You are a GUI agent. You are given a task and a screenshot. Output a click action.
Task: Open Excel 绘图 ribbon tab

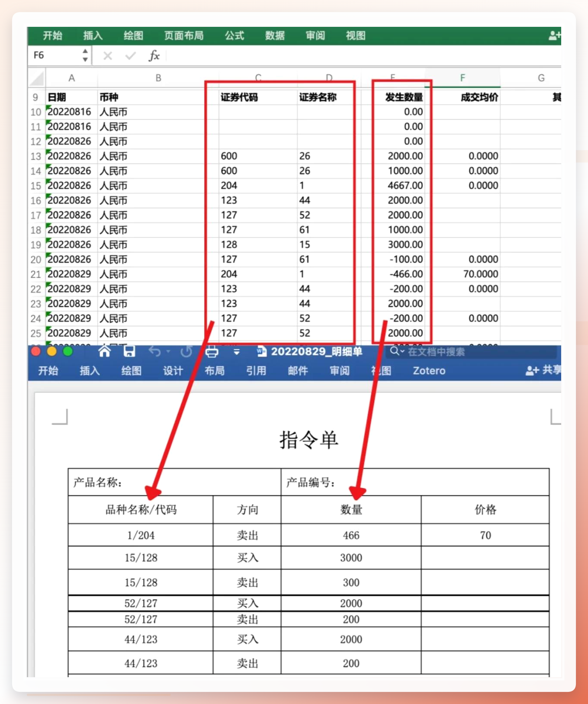[133, 35]
